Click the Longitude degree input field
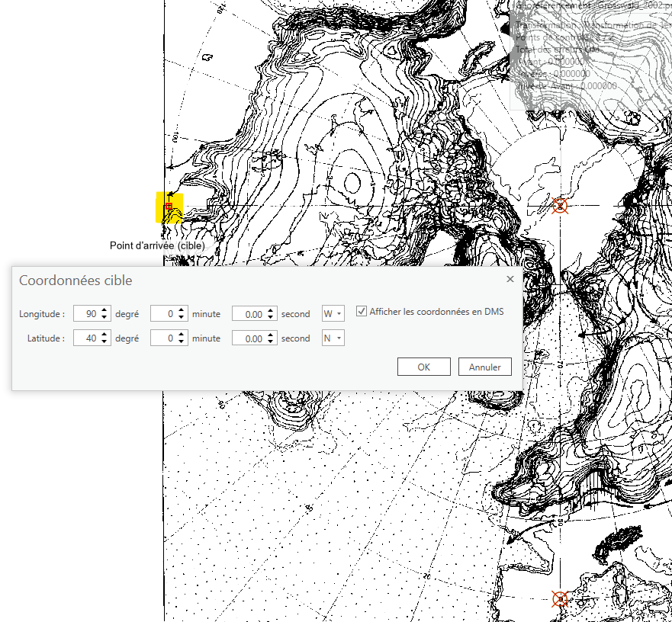Screen dimensions: 672x622 (86, 313)
